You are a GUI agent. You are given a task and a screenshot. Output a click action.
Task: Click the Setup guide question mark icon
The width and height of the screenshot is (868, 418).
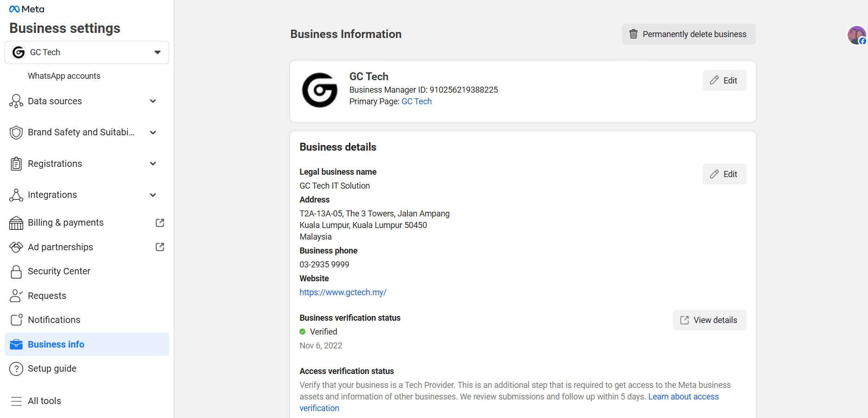pyautogui.click(x=16, y=369)
